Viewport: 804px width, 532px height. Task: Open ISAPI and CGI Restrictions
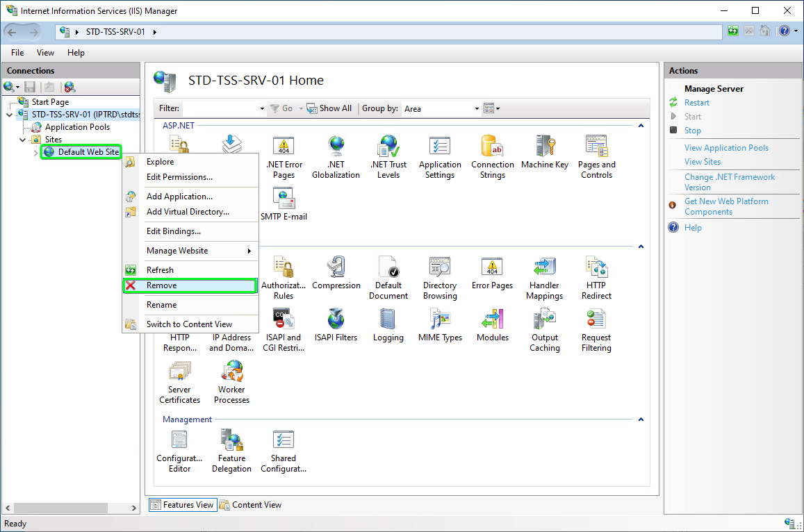pos(284,331)
